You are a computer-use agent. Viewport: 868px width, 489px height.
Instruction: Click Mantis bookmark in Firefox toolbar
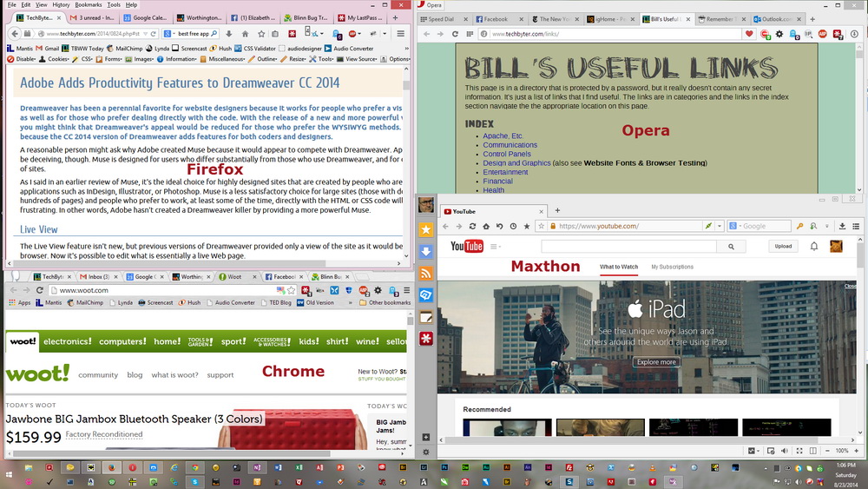20,48
